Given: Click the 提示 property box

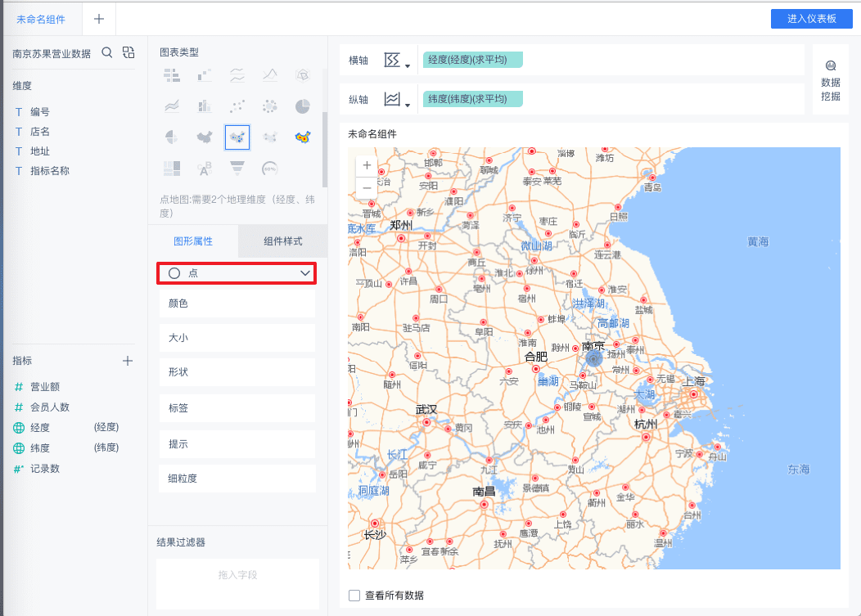Looking at the screenshot, I should 237,444.
